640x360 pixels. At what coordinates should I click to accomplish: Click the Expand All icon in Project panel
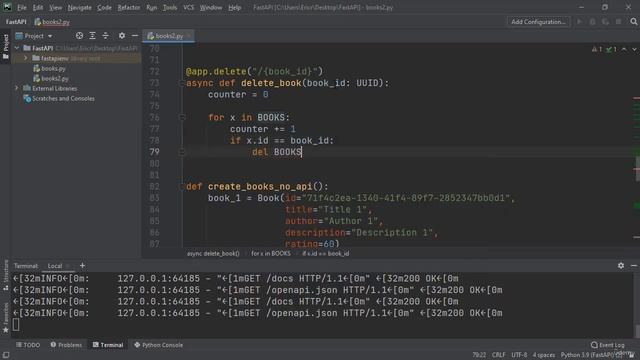93,36
